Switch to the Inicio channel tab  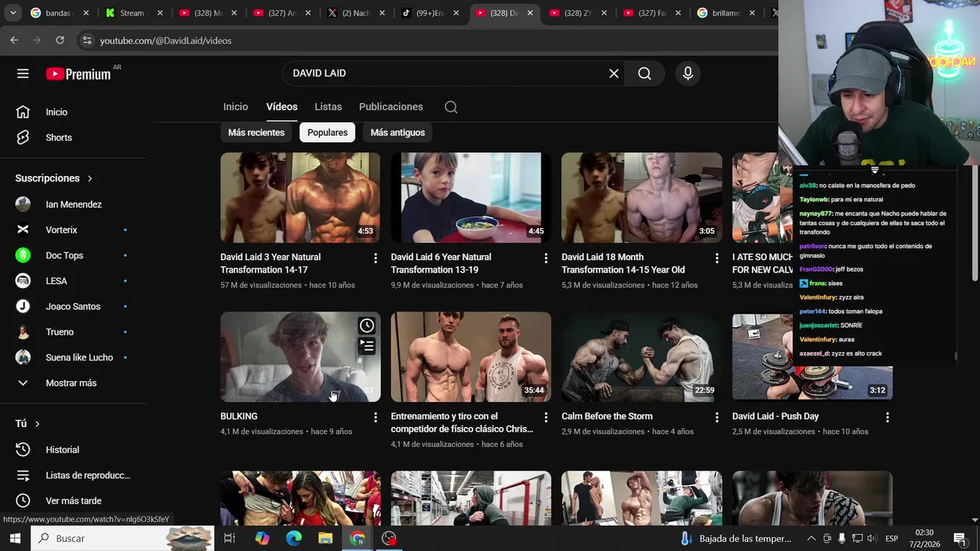[x=236, y=107]
